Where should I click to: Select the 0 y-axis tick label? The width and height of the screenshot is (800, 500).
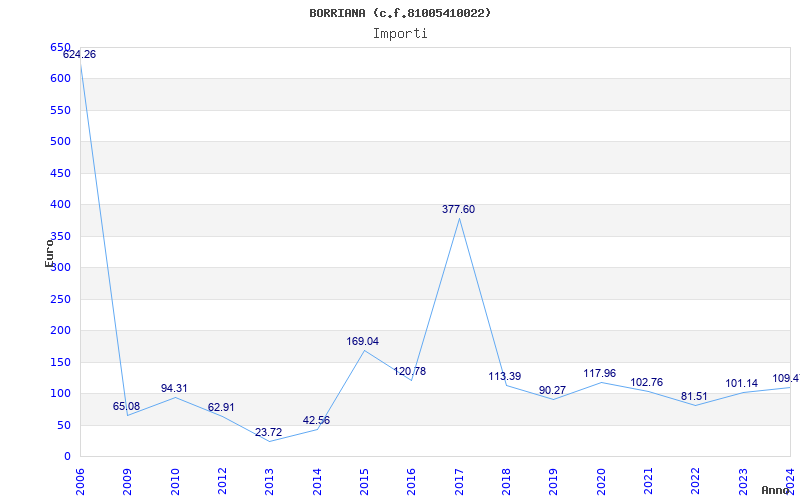[67, 457]
